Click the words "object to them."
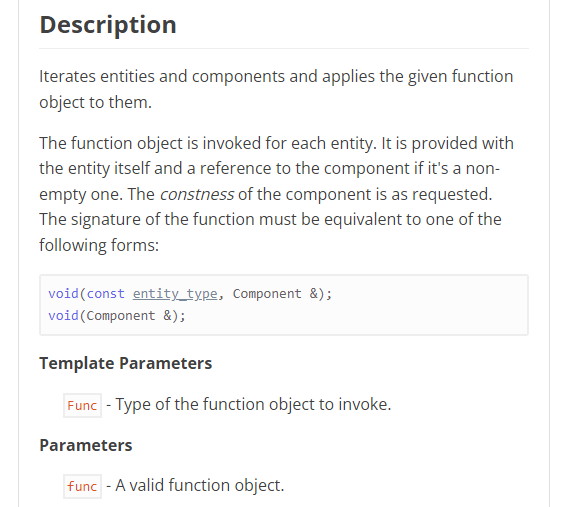This screenshot has width=568, height=507. [x=95, y=102]
